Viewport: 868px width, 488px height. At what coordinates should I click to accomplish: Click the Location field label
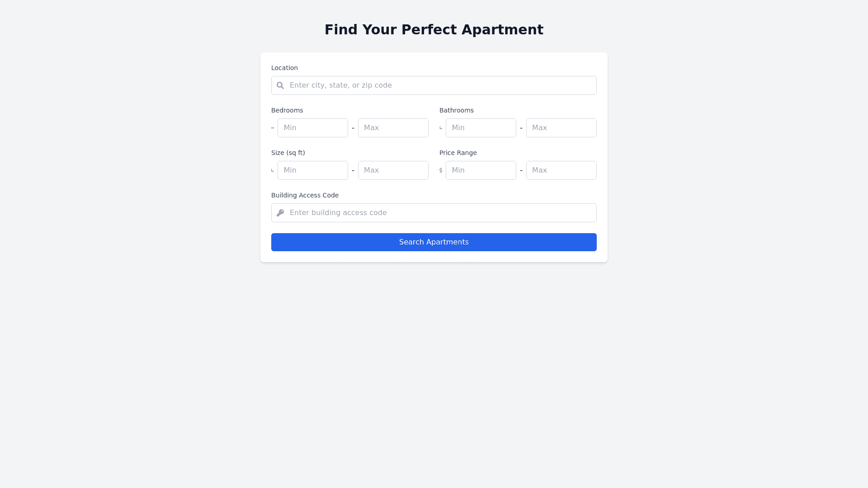pos(284,68)
